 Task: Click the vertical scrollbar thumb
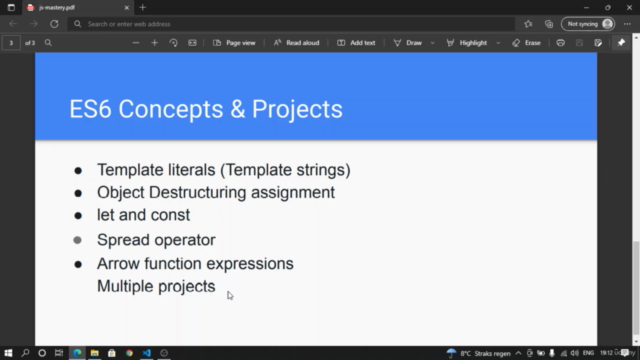click(636, 288)
